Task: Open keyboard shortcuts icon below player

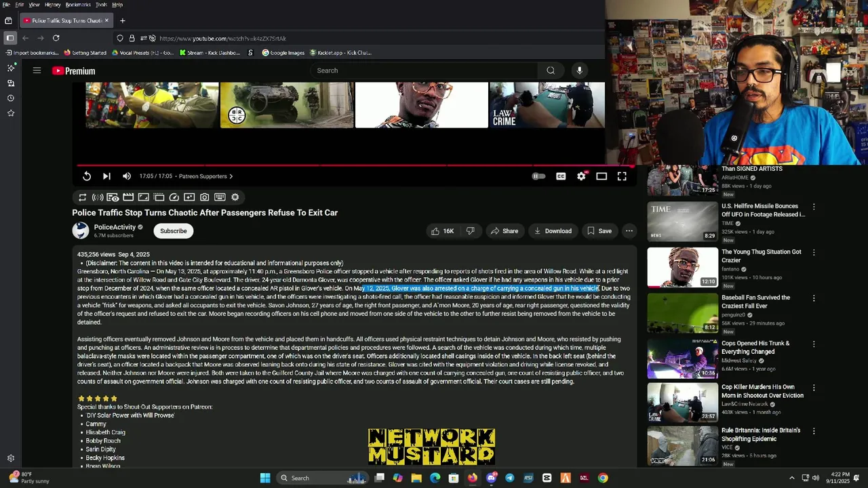Action: pyautogui.click(x=220, y=197)
